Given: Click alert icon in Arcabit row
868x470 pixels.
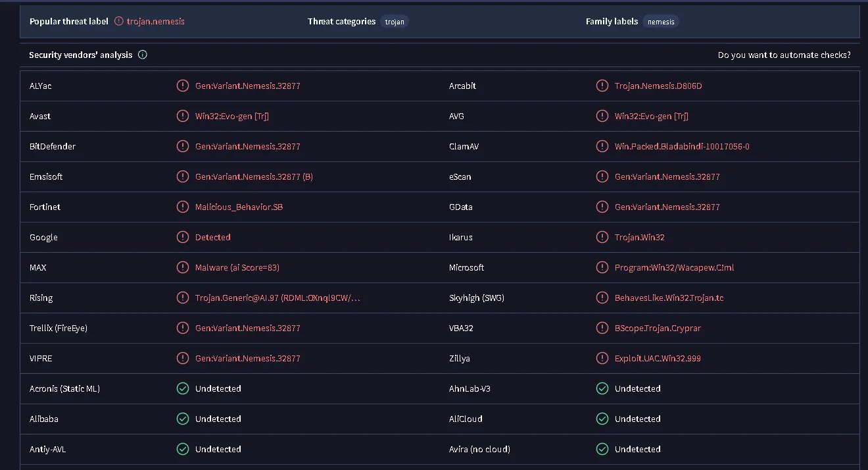Looking at the screenshot, I should (x=602, y=86).
